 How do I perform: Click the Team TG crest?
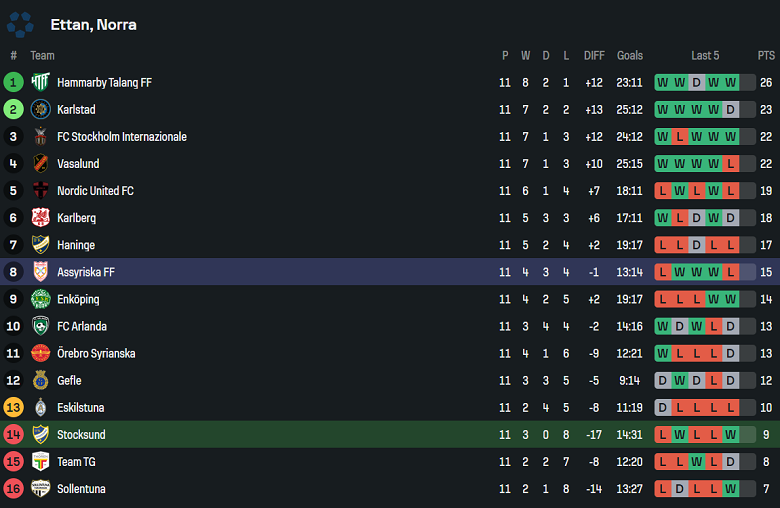40,461
